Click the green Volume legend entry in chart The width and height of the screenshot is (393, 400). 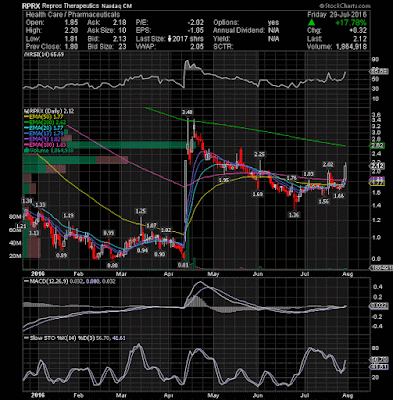48,151
